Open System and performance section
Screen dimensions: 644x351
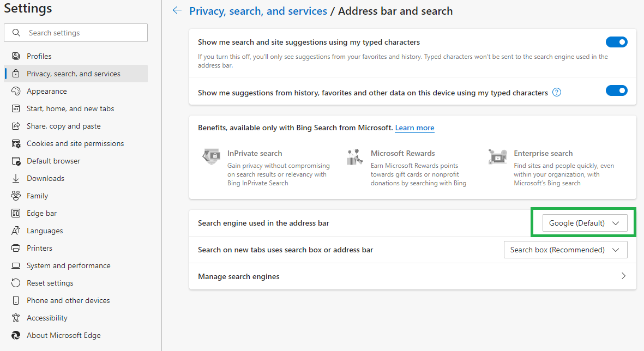(x=76, y=265)
